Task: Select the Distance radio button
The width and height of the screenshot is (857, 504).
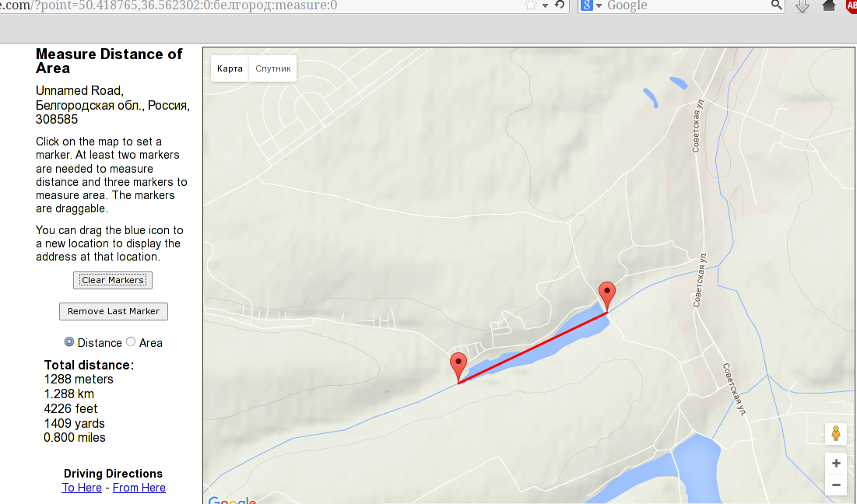Action: pyautogui.click(x=68, y=341)
